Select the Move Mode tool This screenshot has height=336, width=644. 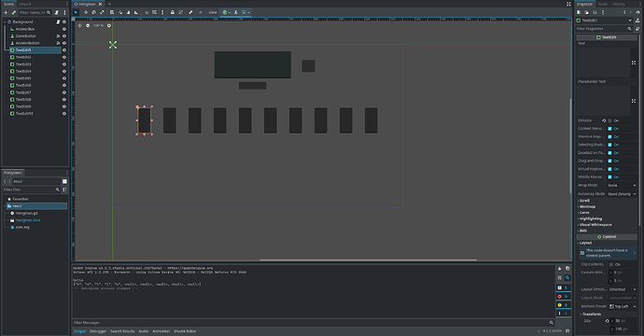coord(86,12)
